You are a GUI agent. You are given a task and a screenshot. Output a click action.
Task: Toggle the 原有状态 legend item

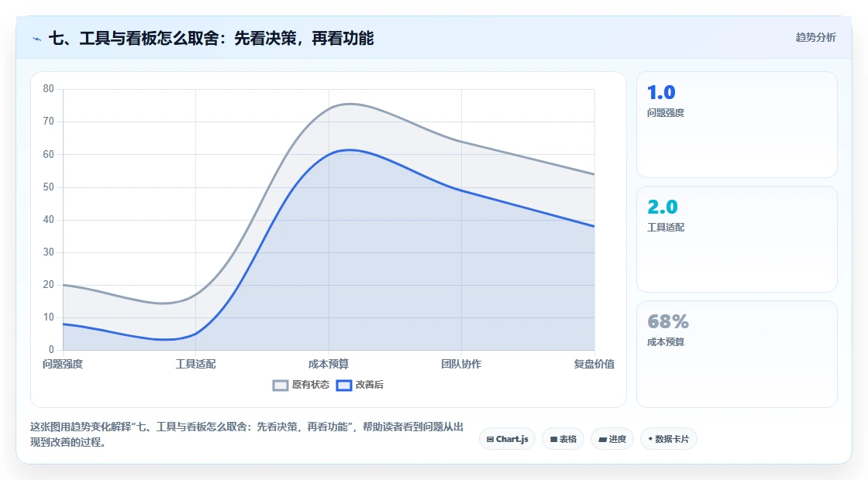tap(301, 385)
